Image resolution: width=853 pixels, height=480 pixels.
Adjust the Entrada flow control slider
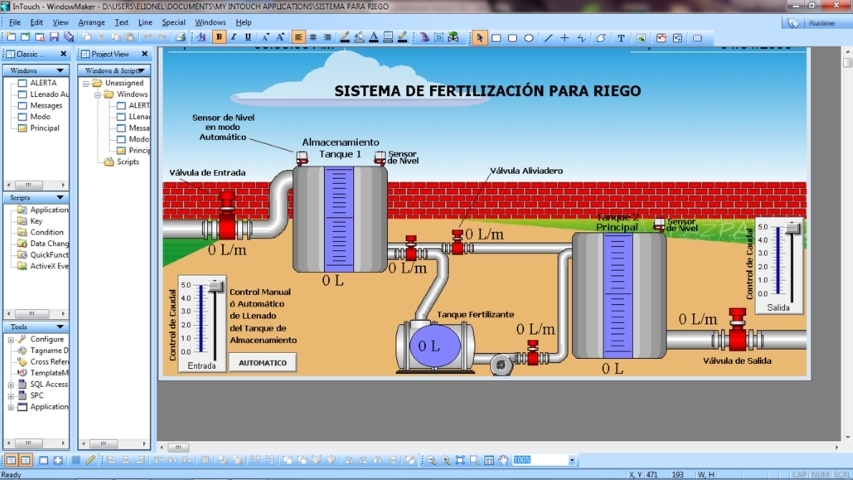pos(216,286)
